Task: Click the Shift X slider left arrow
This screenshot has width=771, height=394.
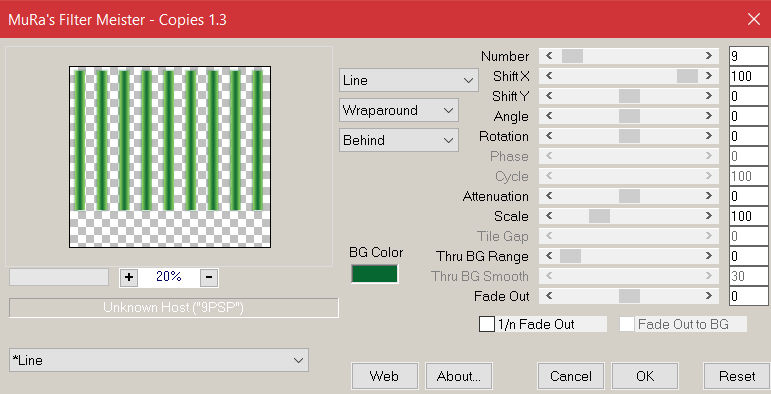Action: pyautogui.click(x=549, y=76)
